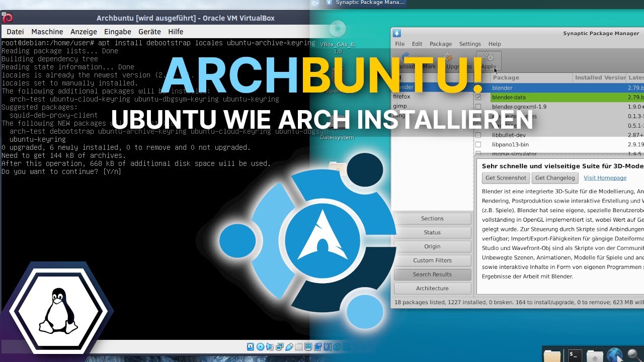Click the network indicator in VirtualBox status bar

coord(279,346)
